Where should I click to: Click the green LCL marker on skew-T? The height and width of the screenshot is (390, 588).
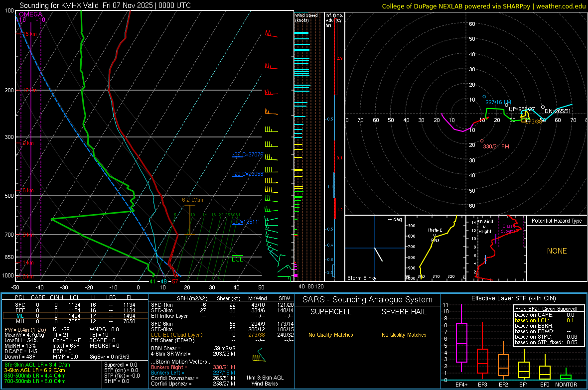point(237,258)
